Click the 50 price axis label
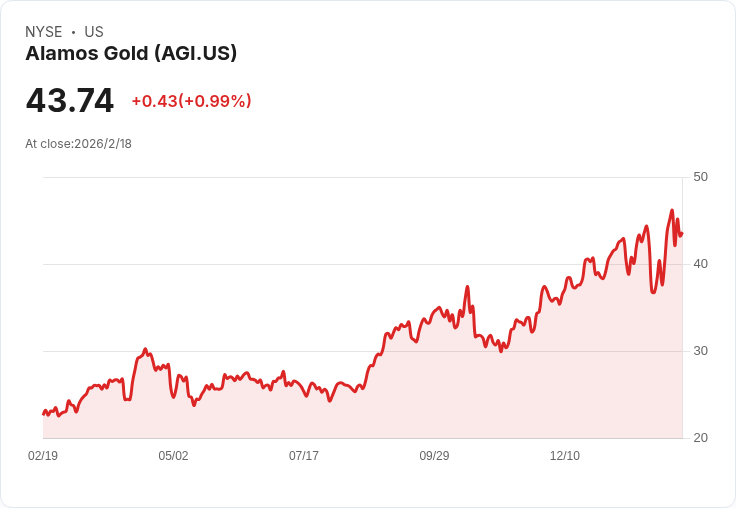This screenshot has height=508, width=736. pyautogui.click(x=700, y=177)
